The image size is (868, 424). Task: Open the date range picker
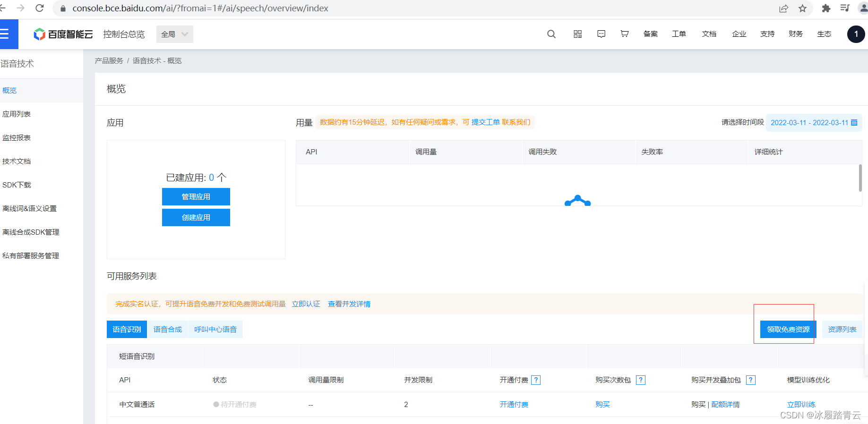[814, 123]
